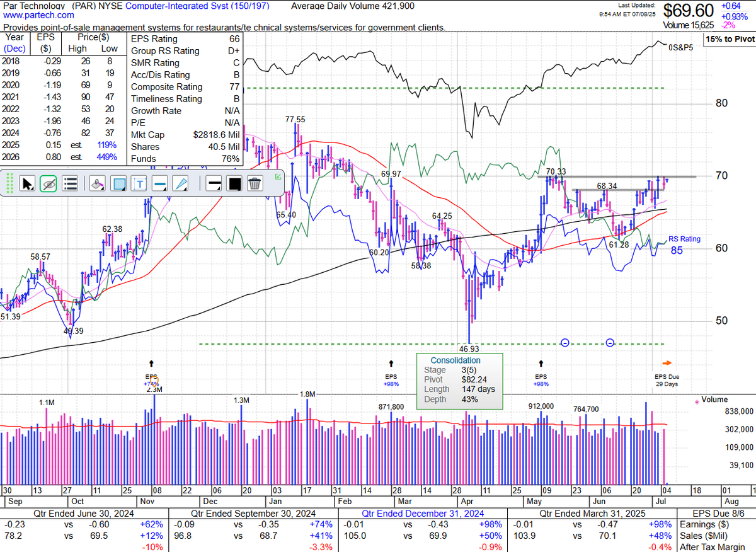Click the 70.33 price label

click(x=556, y=171)
